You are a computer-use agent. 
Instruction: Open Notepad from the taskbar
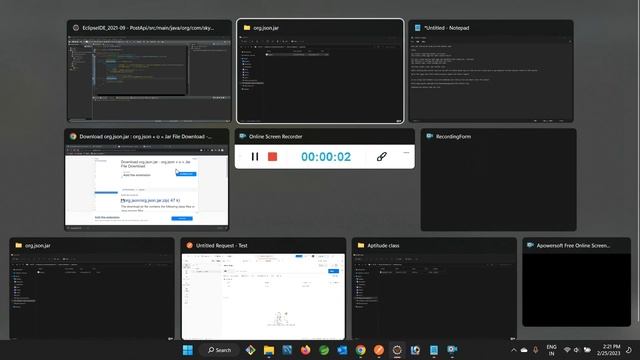click(x=434, y=350)
